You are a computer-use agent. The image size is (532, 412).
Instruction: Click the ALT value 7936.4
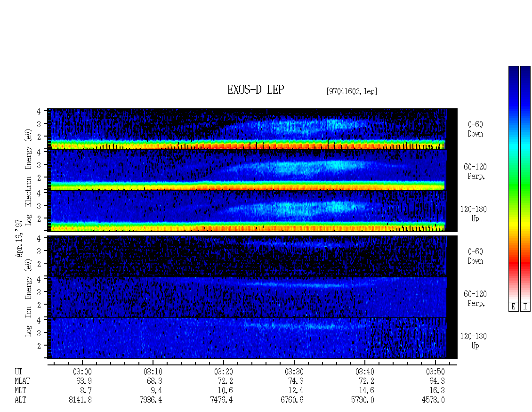point(151,400)
